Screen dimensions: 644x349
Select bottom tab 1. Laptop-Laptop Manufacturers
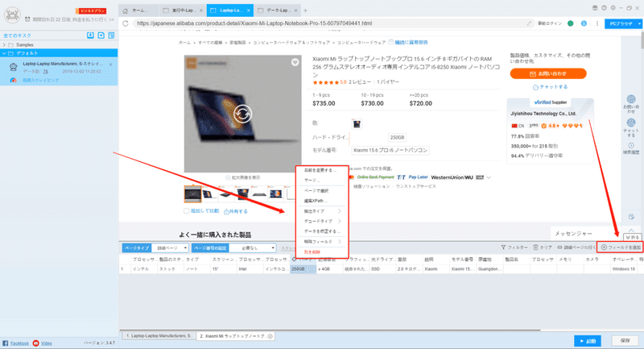point(159,336)
